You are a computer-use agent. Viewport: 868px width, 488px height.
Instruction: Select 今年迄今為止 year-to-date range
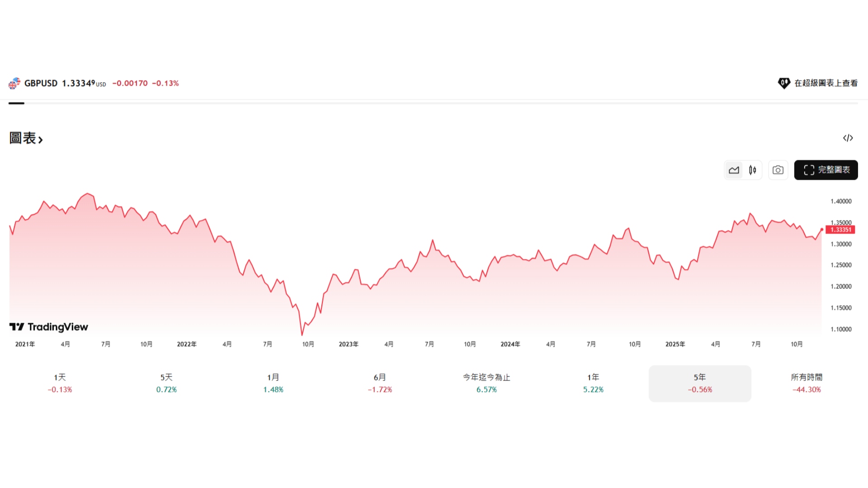click(x=486, y=383)
